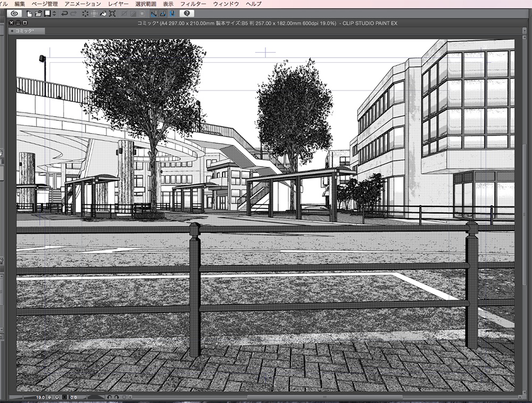Open the 編集 menu
532x403 pixels.
(20, 4)
